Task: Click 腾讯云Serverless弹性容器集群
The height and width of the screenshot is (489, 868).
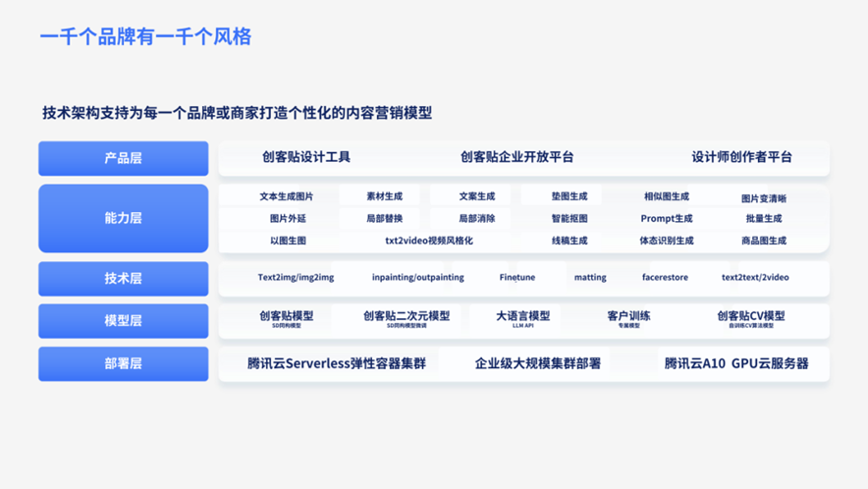Action: pyautogui.click(x=337, y=364)
